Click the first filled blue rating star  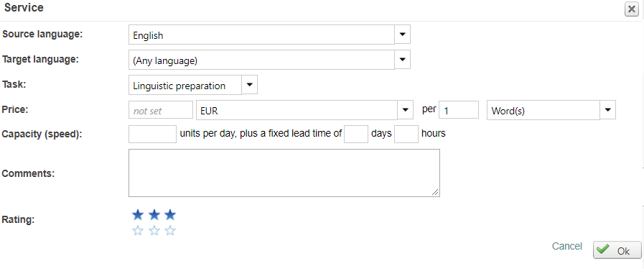tap(138, 215)
